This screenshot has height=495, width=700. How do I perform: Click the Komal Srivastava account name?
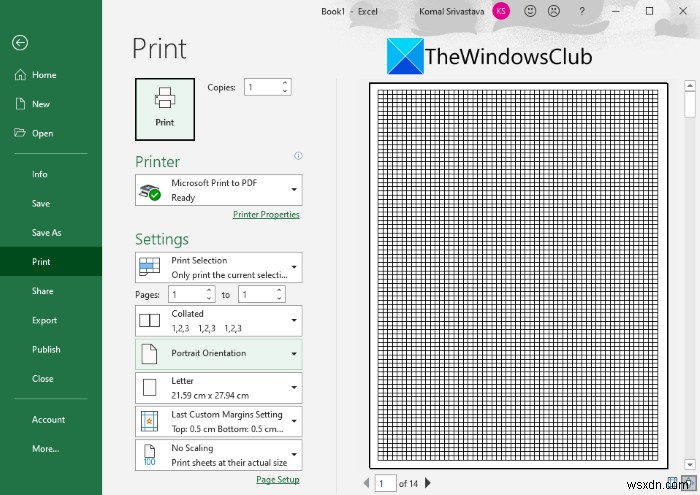click(451, 12)
